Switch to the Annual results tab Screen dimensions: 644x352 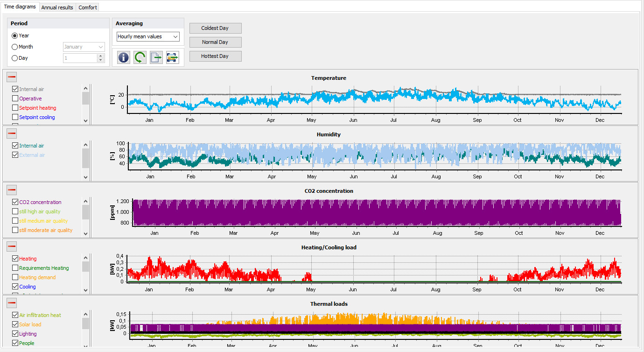point(57,7)
